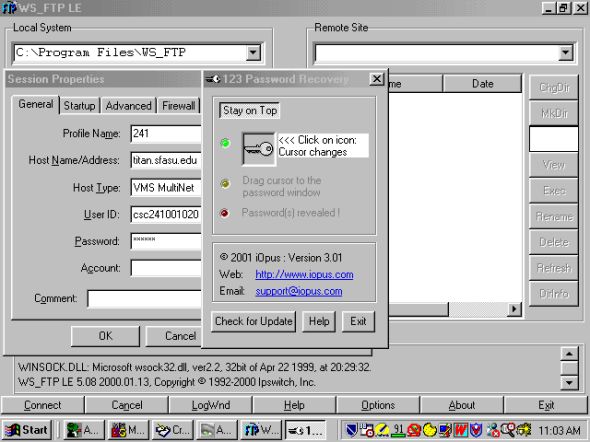590x442 pixels.
Task: Switch to the Startup tab
Action: coord(79,106)
